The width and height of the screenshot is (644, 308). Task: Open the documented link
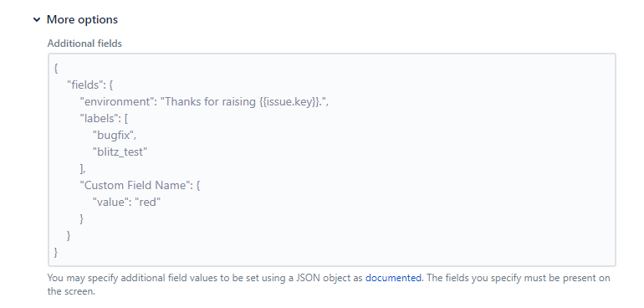[393, 278]
